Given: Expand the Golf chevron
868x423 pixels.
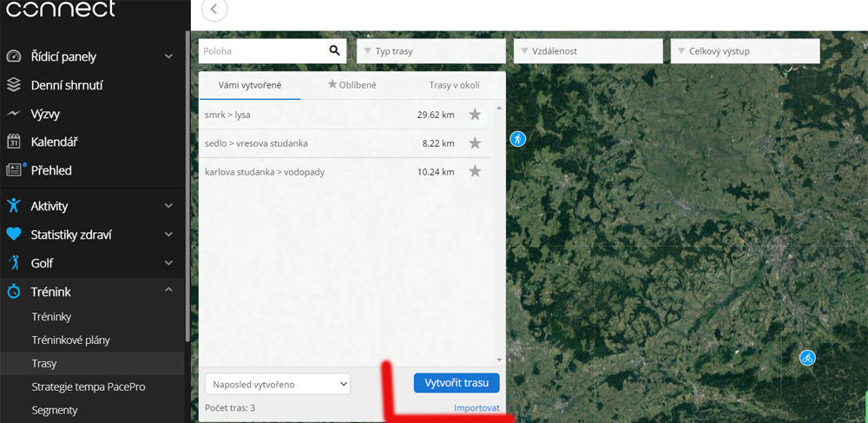Looking at the screenshot, I should pyautogui.click(x=169, y=263).
